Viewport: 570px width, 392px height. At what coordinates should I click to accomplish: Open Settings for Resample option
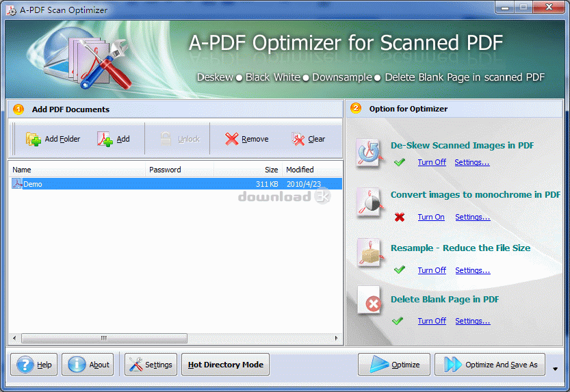click(x=473, y=270)
